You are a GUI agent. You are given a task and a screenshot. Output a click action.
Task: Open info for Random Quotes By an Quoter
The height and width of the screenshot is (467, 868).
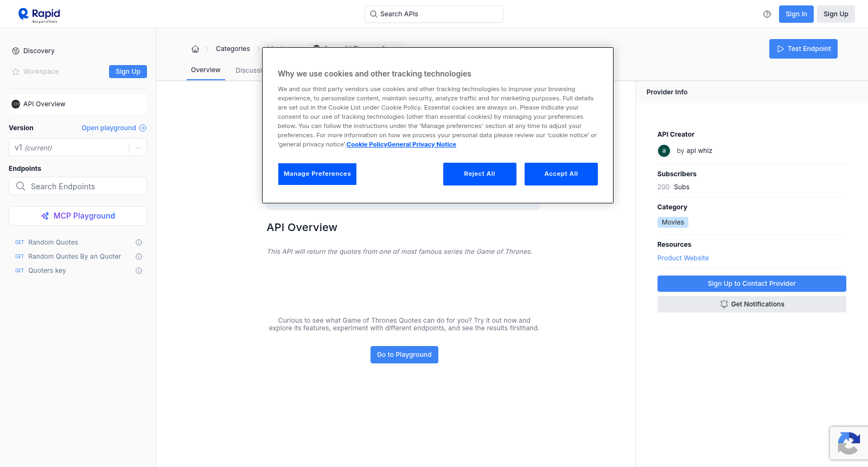tap(139, 257)
